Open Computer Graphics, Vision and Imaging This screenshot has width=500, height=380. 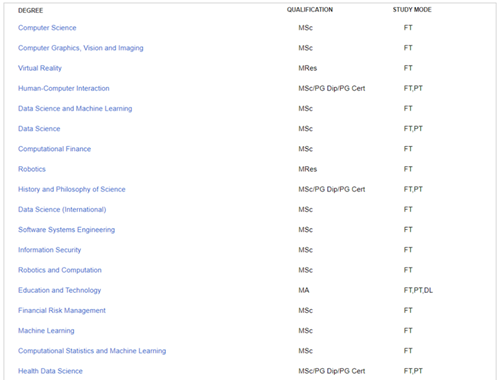81,48
